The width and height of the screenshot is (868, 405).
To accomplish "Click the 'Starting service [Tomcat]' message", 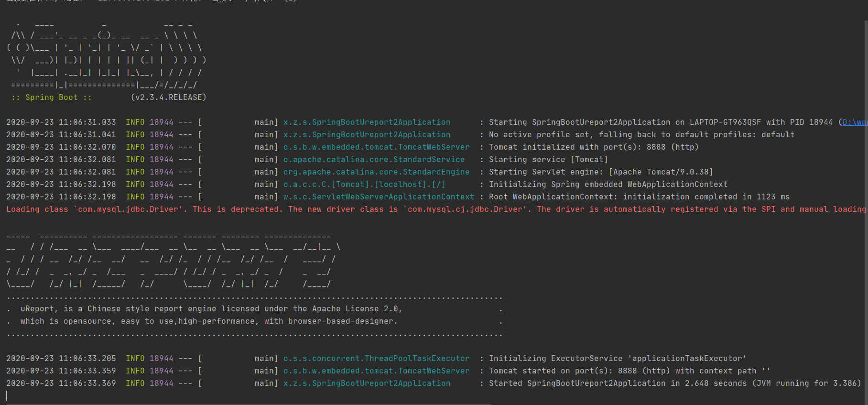I will [548, 160].
